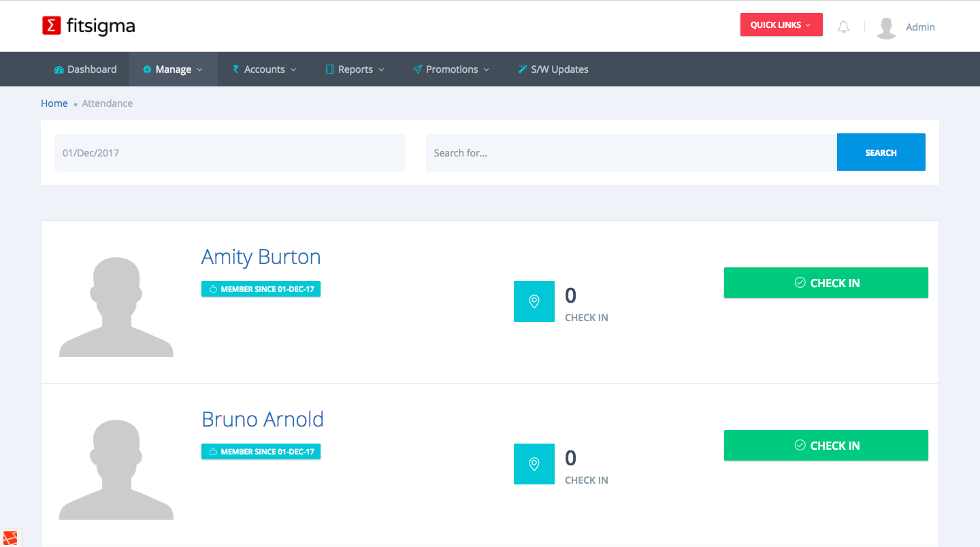The height and width of the screenshot is (547, 980).
Task: Open the S/W Updates menu item
Action: coord(553,69)
